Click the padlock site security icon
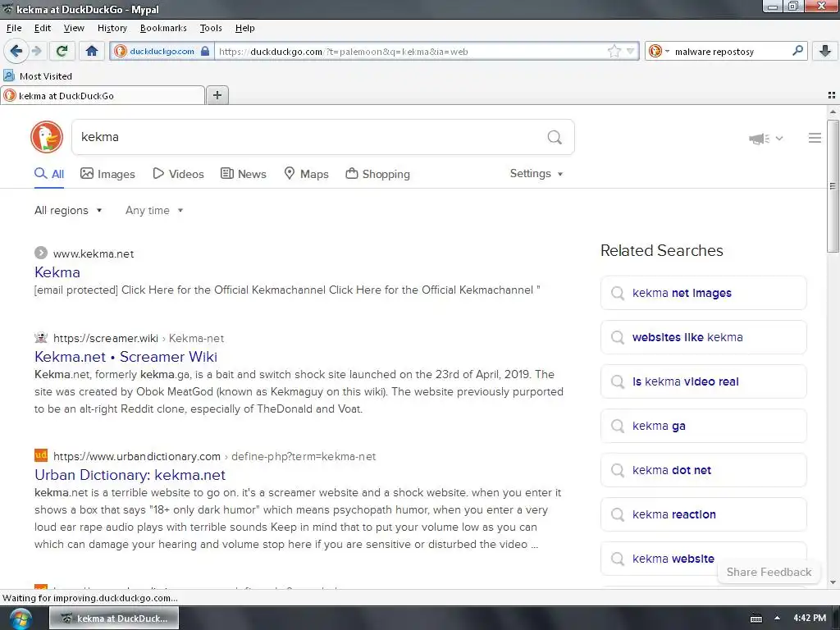 pos(204,52)
